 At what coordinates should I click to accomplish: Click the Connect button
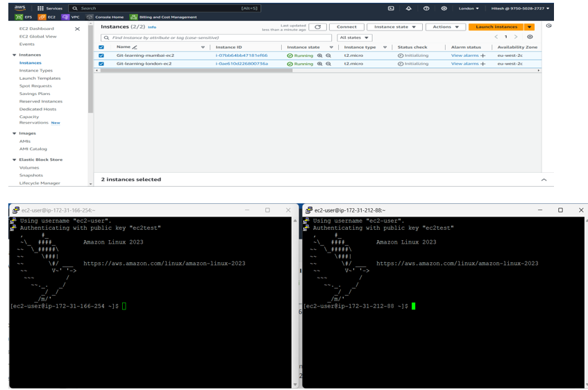coord(346,27)
